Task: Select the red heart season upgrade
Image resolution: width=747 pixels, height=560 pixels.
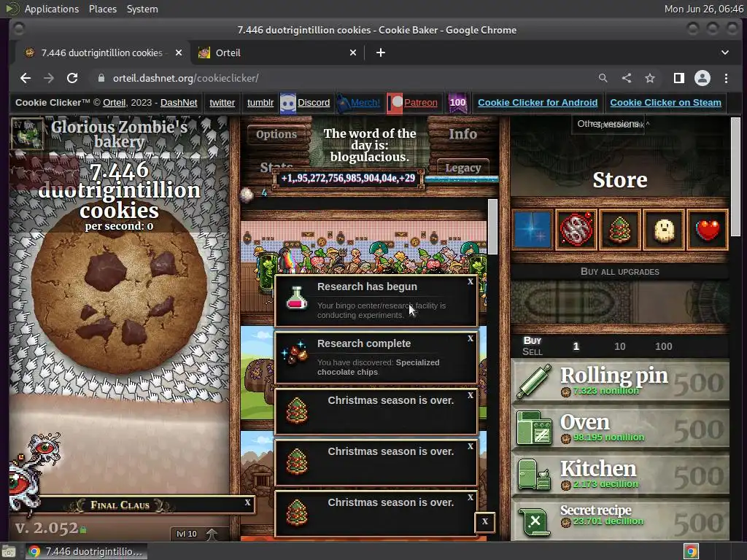Action: [708, 230]
